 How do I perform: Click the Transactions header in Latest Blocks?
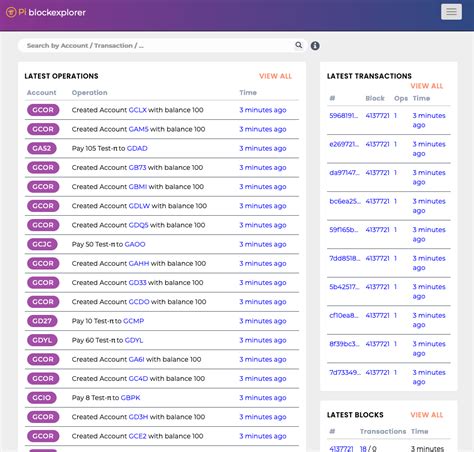coord(383,431)
